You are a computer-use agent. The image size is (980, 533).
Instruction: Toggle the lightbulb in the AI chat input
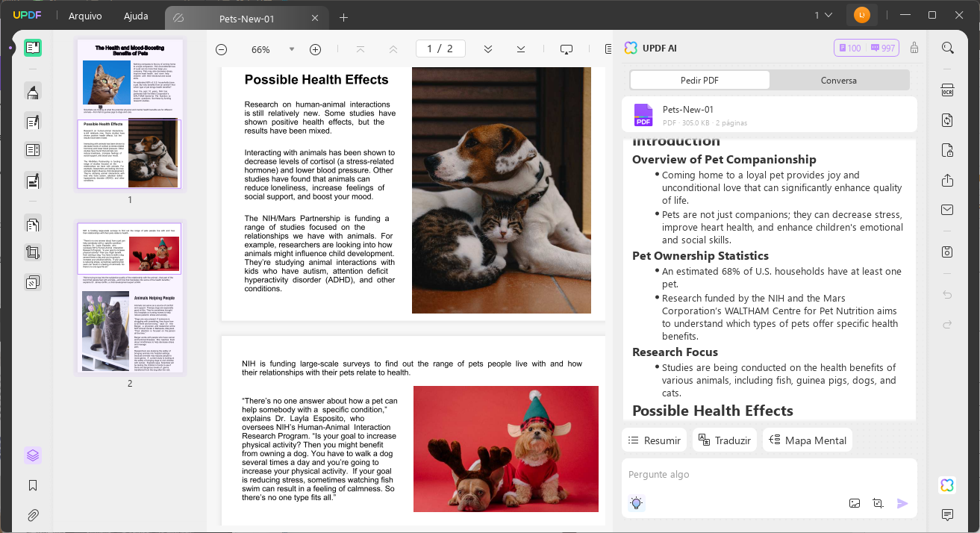tap(636, 503)
